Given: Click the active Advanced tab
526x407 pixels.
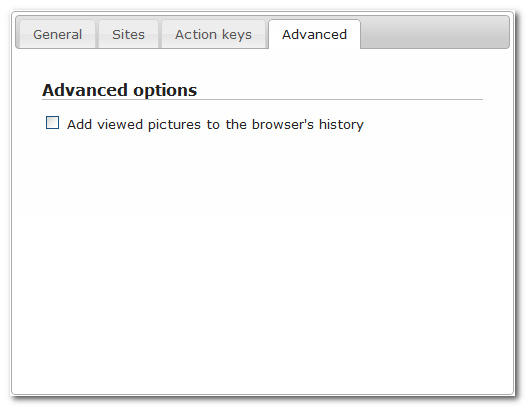Looking at the screenshot, I should click(x=314, y=35).
